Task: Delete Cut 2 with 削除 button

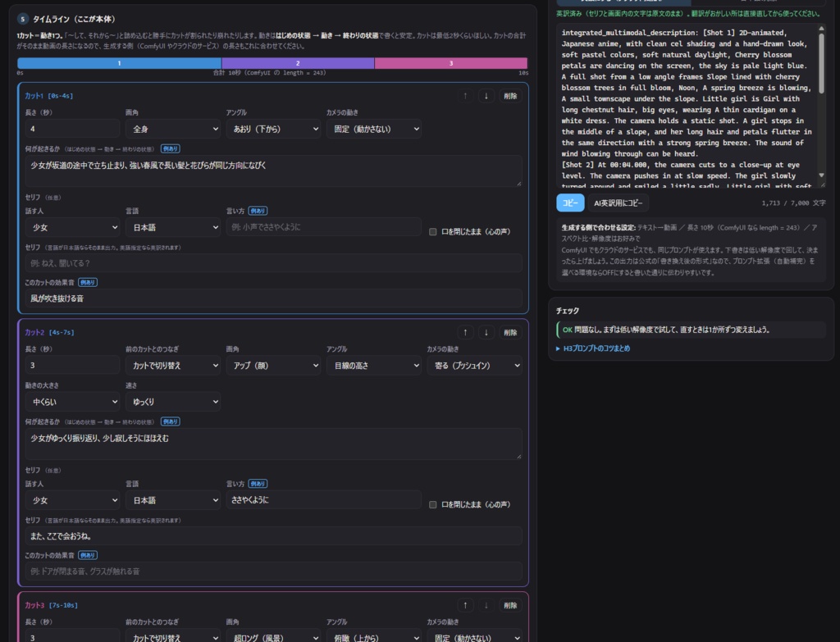Action: click(510, 333)
